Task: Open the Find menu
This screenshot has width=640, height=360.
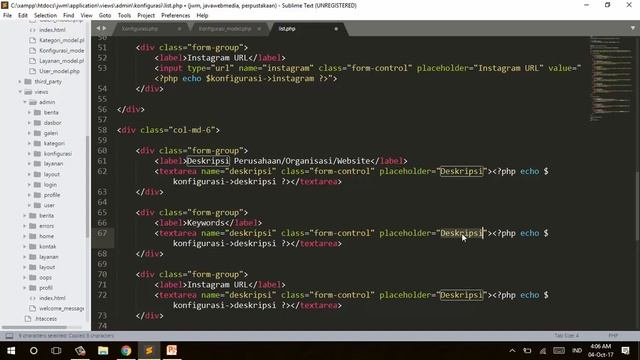Action: [69, 16]
